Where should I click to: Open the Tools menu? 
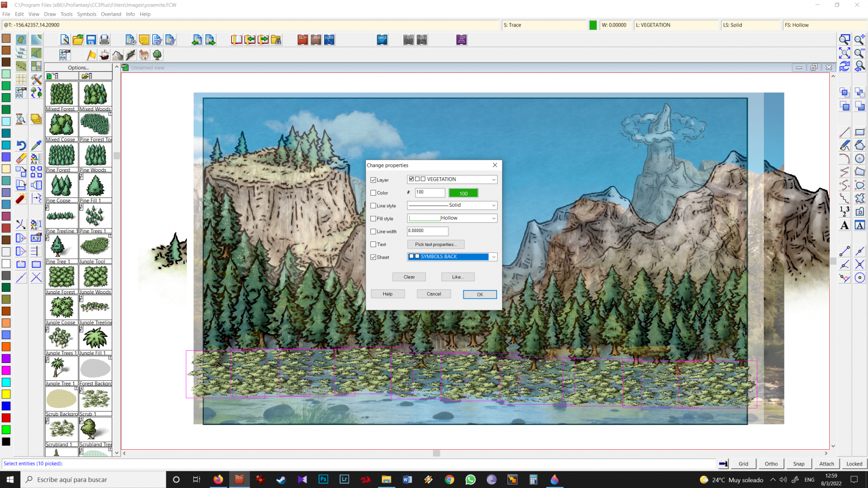(x=67, y=14)
